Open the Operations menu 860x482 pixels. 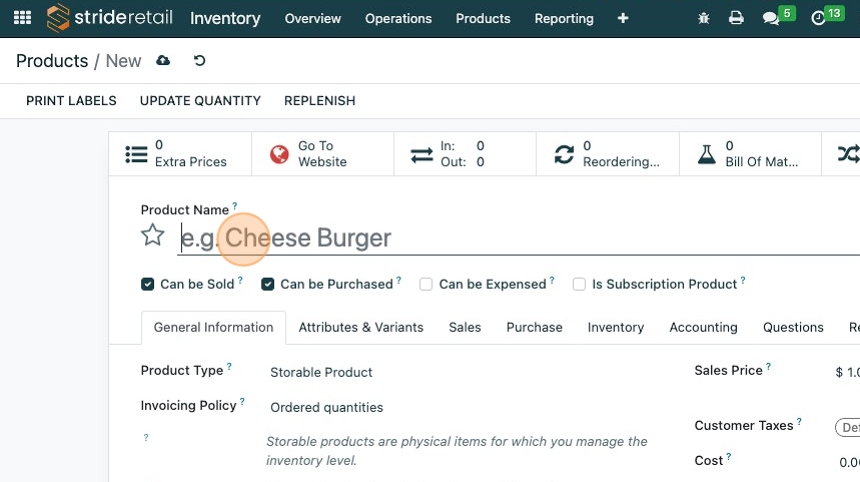pyautogui.click(x=398, y=18)
